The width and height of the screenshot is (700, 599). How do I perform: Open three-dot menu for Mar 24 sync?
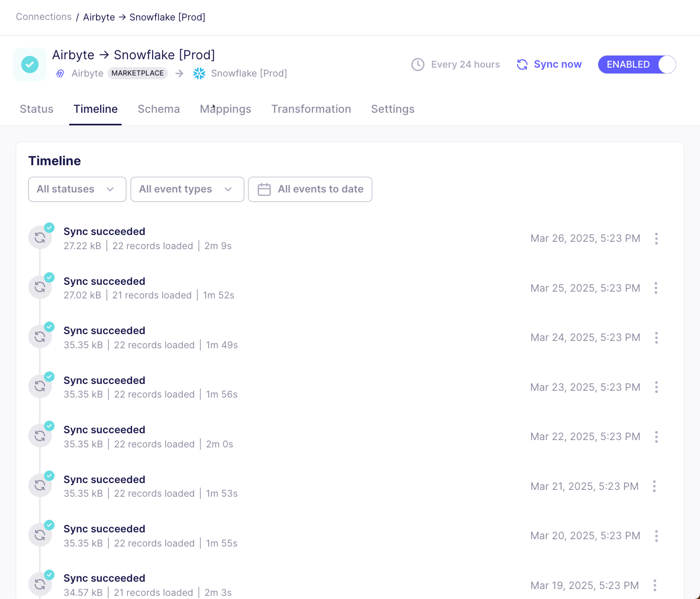[656, 338]
